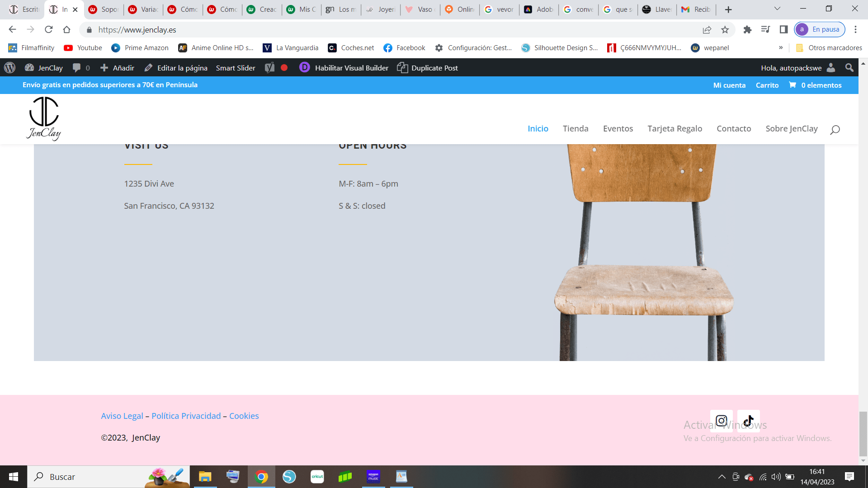Switch to the Recib Gmail tab
Screen dimensions: 868x488
coord(696,9)
